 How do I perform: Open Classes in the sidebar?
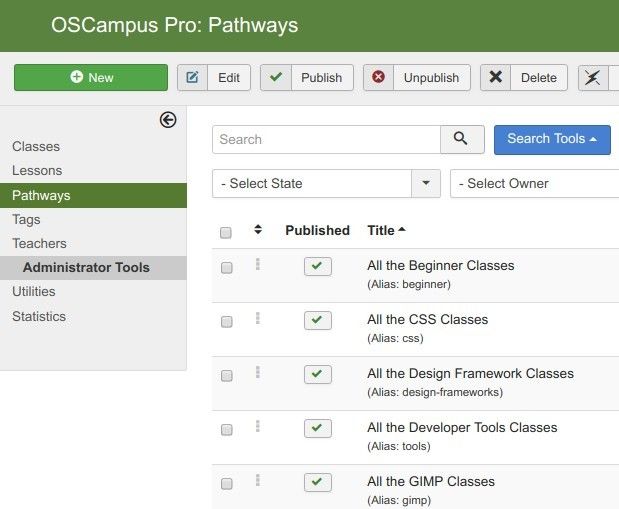coord(36,147)
